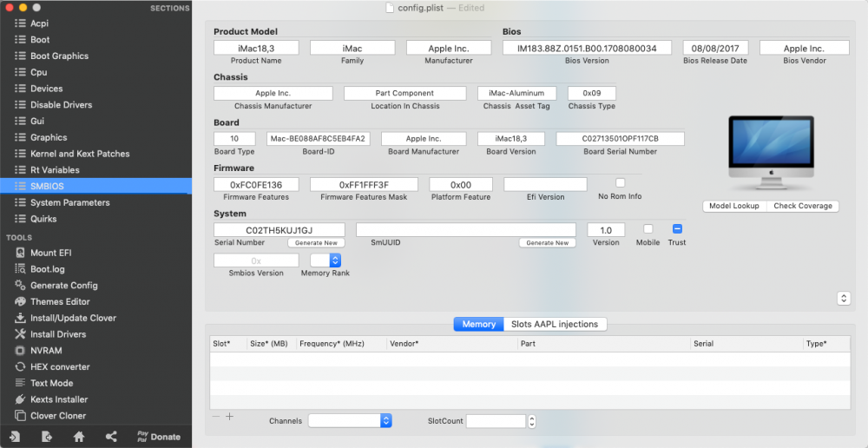Open the Memory Rank dropdown
This screenshot has height=448, width=868.
tap(325, 260)
